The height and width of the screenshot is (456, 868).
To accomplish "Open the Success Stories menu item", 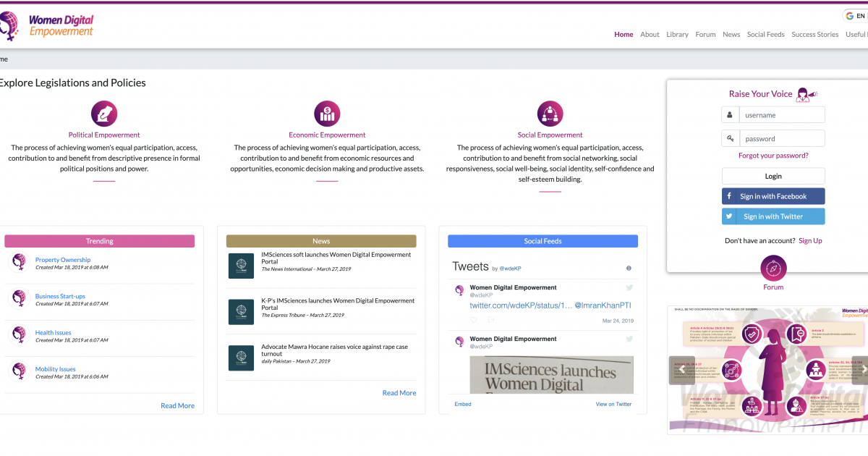I will (815, 35).
